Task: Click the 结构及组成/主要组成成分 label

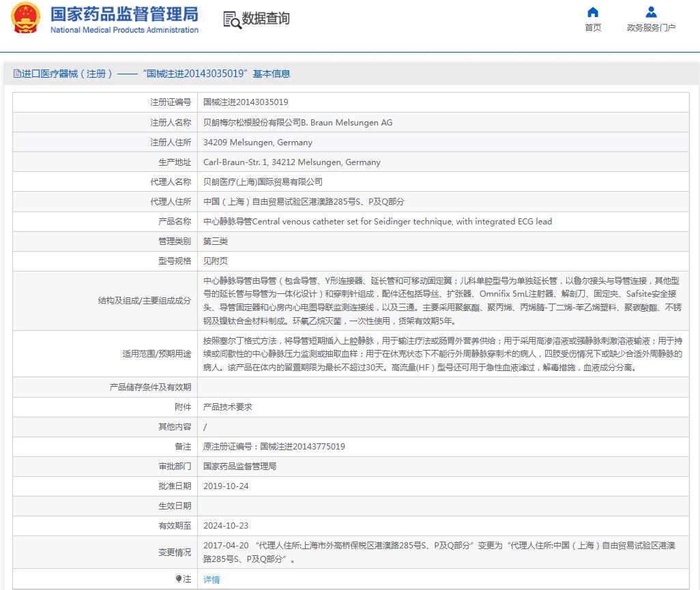Action: point(145,301)
